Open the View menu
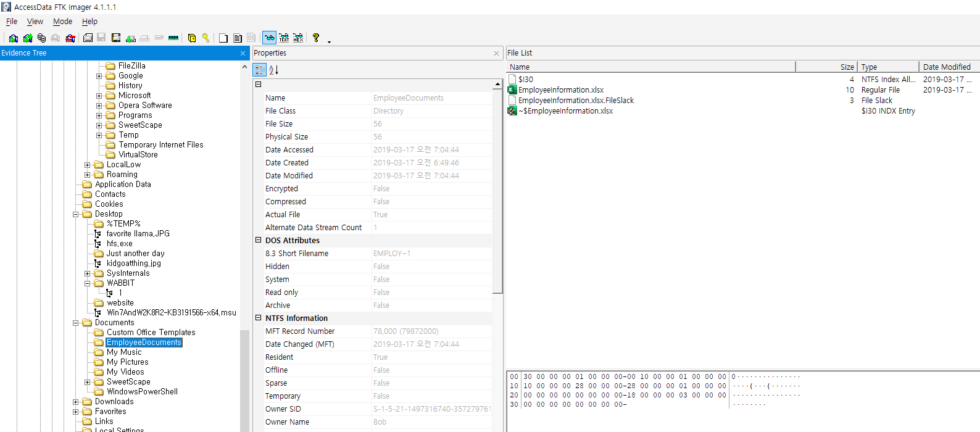 [x=35, y=21]
